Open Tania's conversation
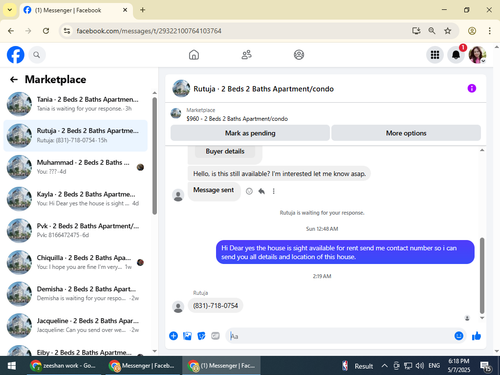The image size is (500, 375). pos(76,104)
